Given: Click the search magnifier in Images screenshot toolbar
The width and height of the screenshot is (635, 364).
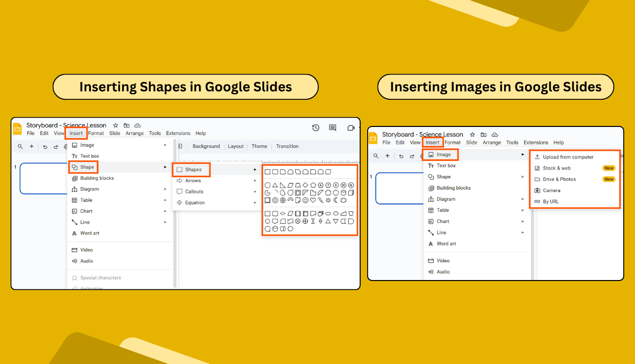Looking at the screenshot, I should (376, 156).
